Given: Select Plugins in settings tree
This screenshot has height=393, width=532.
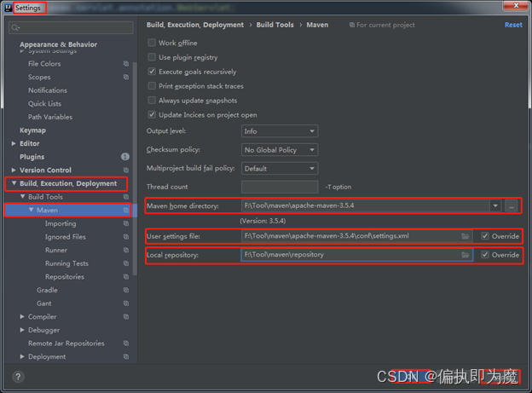Looking at the screenshot, I should [x=32, y=157].
